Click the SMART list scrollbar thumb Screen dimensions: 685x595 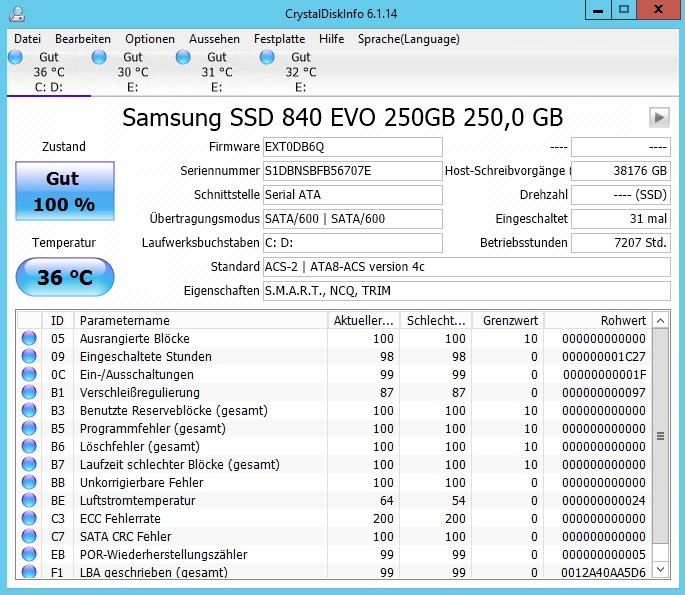click(661, 436)
